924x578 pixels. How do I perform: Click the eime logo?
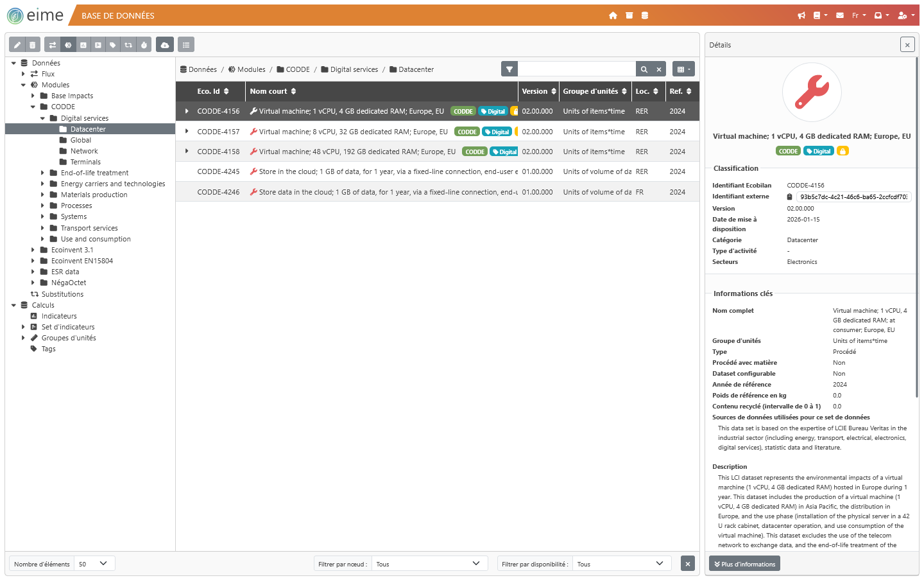35,15
